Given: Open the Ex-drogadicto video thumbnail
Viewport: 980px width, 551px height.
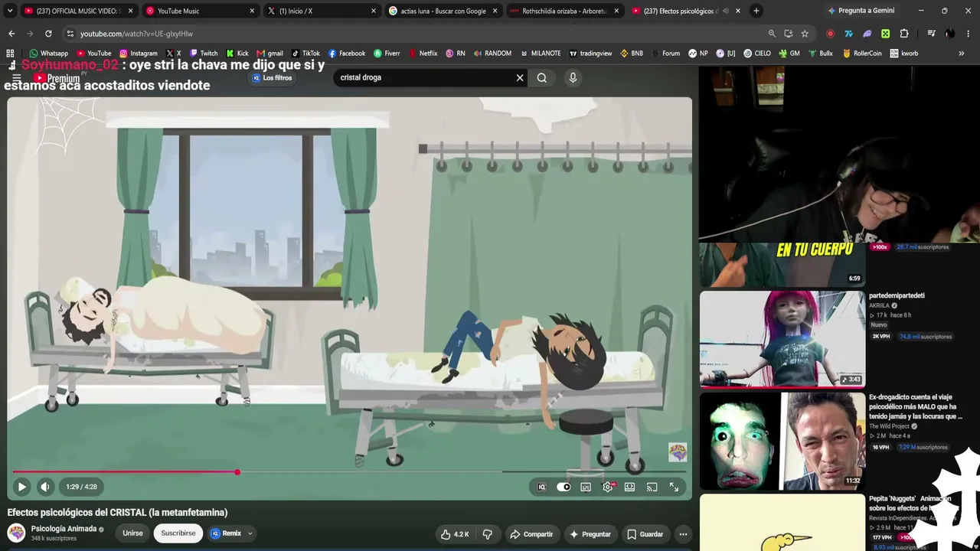Looking at the screenshot, I should pyautogui.click(x=782, y=441).
